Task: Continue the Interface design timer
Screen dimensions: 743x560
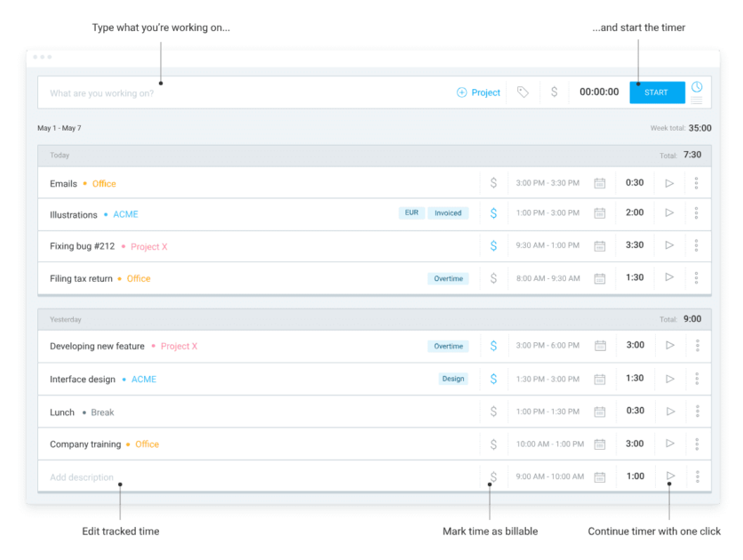Action: [669, 379]
